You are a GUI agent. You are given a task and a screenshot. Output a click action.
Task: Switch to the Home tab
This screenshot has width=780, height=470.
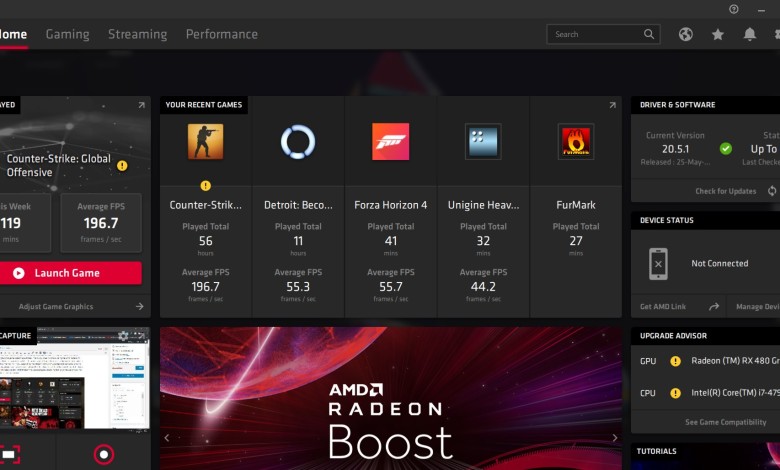click(13, 34)
